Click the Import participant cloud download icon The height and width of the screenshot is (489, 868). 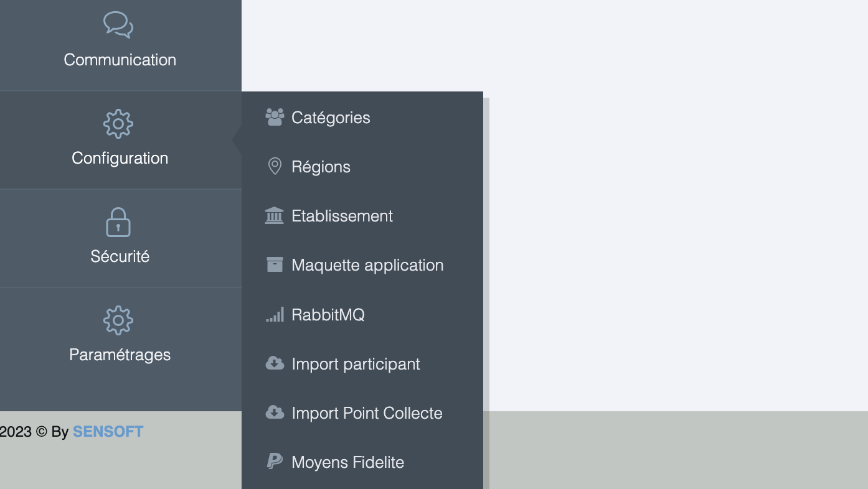pyautogui.click(x=275, y=363)
